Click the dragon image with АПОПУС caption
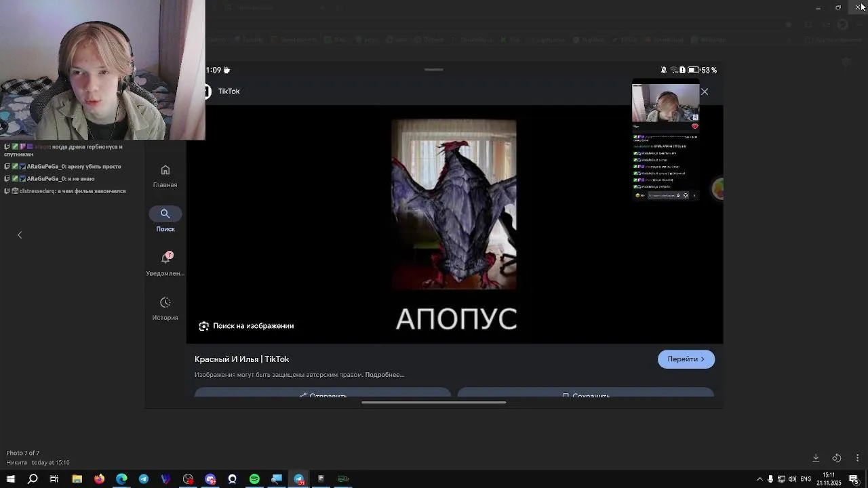Image resolution: width=868 pixels, height=488 pixels. pos(454,205)
